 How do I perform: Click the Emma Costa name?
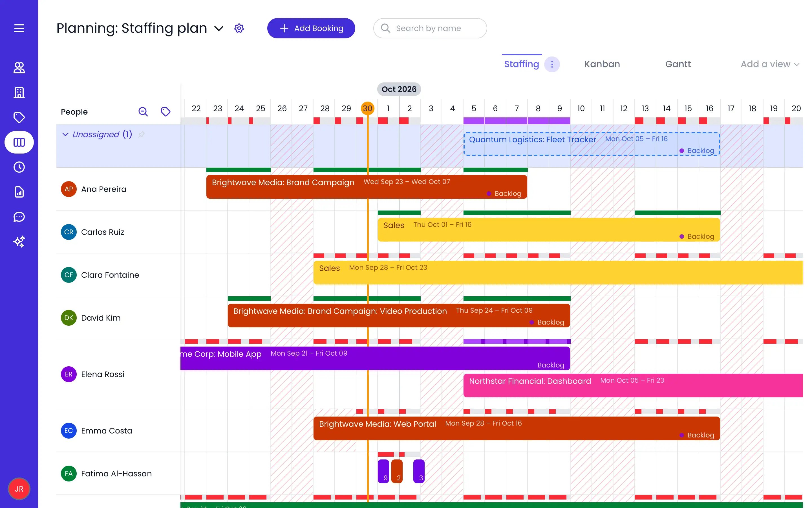107,431
